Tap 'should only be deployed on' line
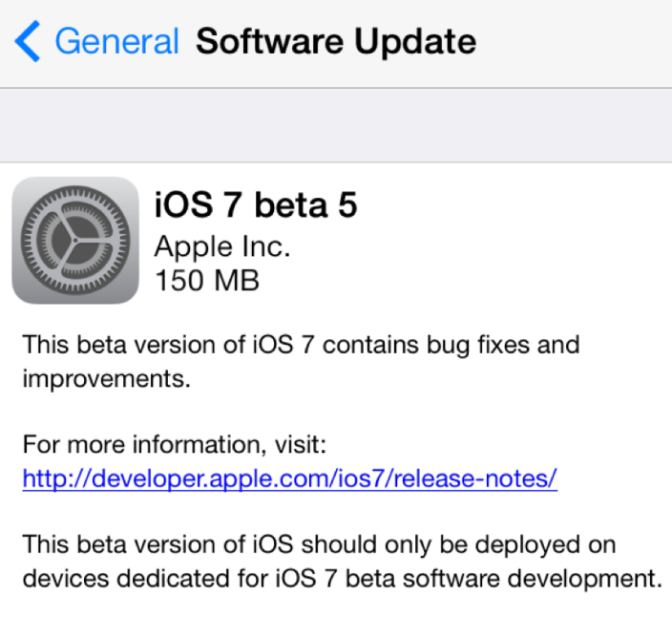Screen dimensions: 672x617 (458, 544)
